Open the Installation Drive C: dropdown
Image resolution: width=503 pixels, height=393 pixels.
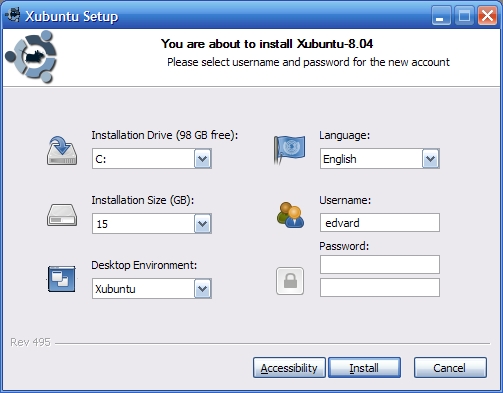click(x=152, y=159)
